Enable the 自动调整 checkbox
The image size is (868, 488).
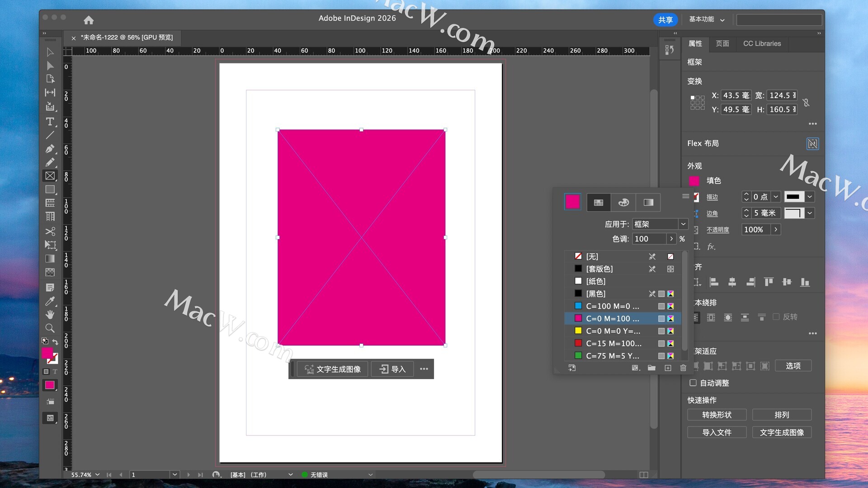pos(693,383)
